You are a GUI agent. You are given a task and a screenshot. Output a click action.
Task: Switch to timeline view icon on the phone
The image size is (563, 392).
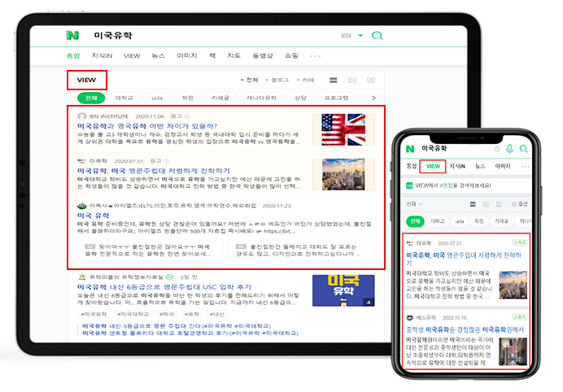pos(486,204)
